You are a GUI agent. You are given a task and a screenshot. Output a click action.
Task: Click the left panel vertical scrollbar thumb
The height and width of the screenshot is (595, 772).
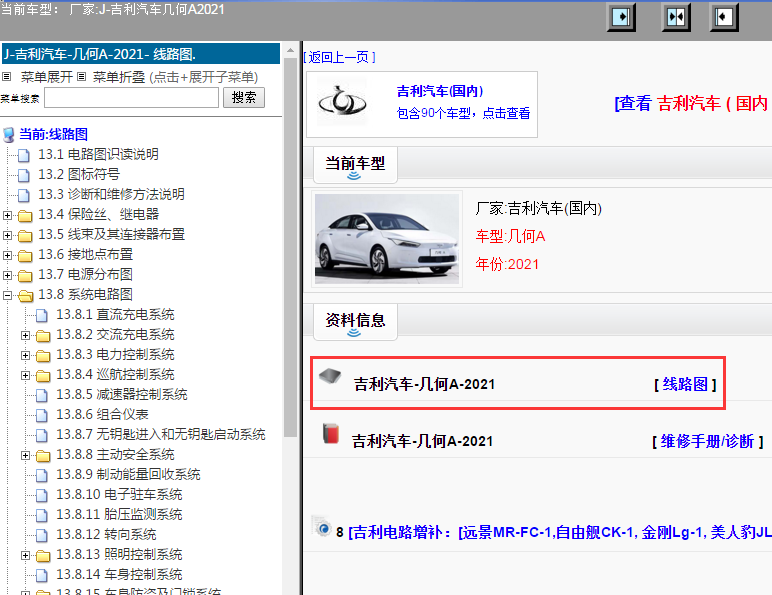pos(290,248)
